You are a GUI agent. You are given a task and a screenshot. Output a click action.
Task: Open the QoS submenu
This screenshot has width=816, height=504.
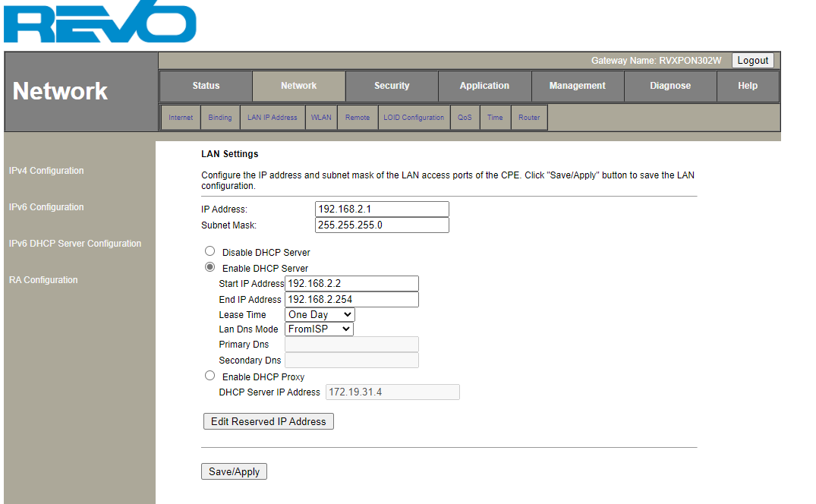point(465,118)
